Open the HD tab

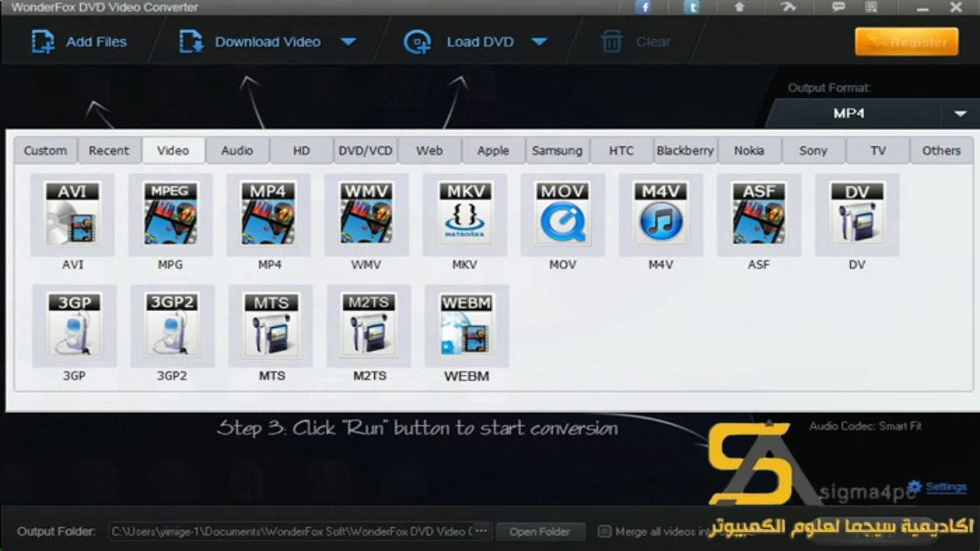pos(302,150)
